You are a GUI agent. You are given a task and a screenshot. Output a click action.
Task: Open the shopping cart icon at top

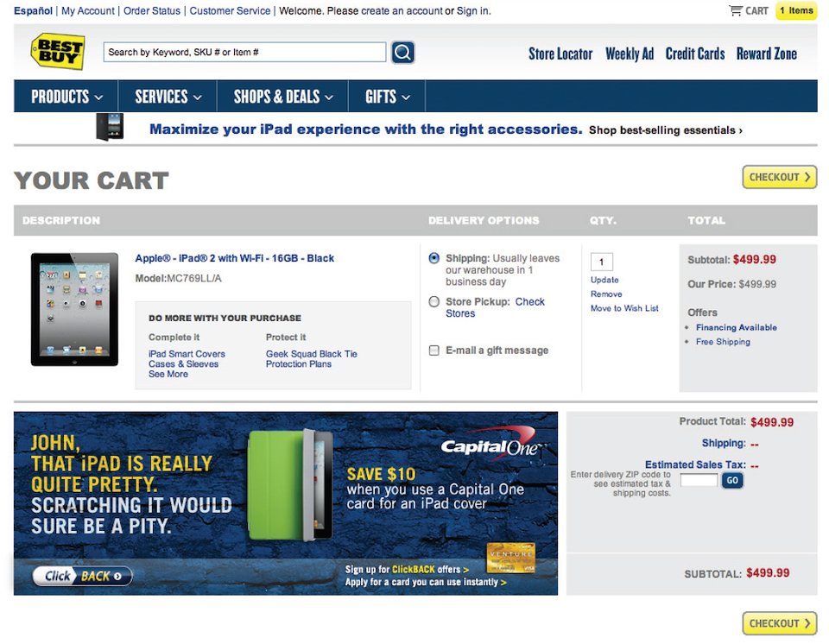pos(736,11)
